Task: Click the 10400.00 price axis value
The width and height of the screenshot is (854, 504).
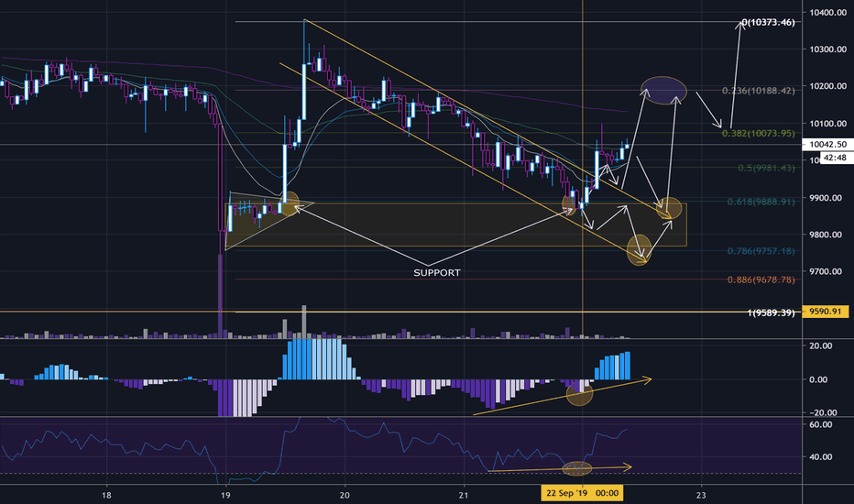Action: coord(827,12)
